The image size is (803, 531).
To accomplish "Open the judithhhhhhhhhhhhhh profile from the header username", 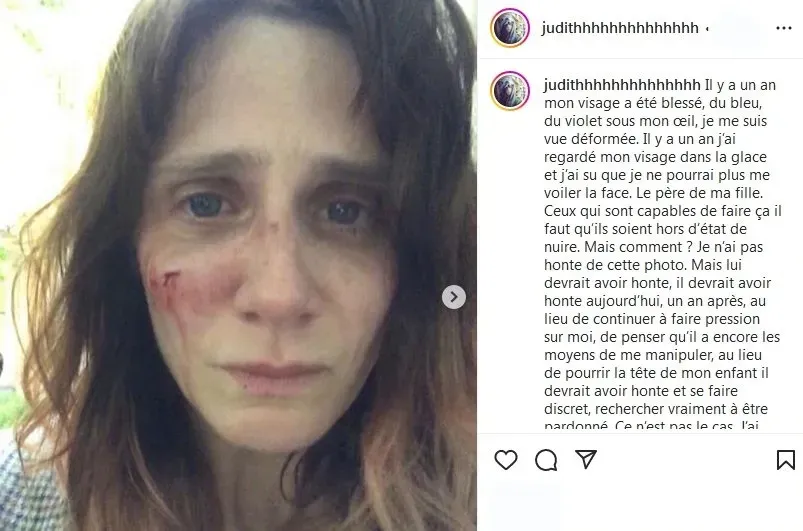I will pyautogui.click(x=620, y=28).
